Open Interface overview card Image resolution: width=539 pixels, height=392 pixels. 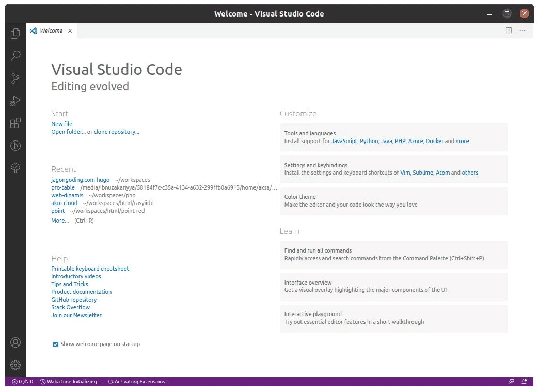pos(393,287)
